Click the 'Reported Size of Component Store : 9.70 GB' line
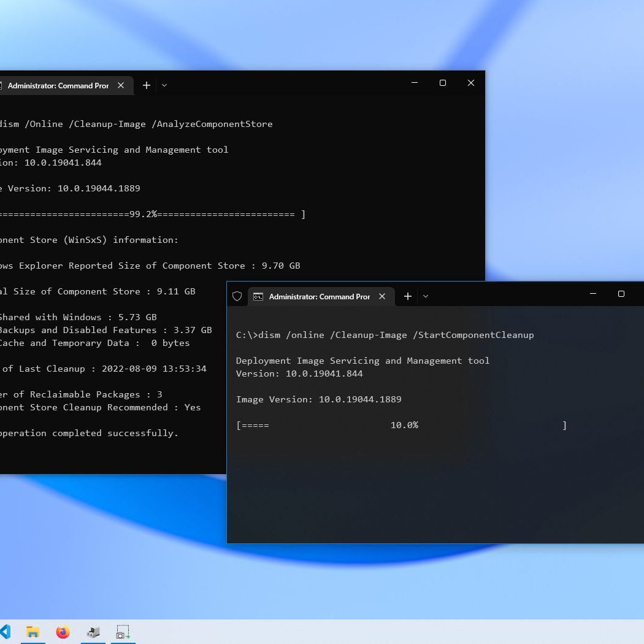 coord(185,266)
